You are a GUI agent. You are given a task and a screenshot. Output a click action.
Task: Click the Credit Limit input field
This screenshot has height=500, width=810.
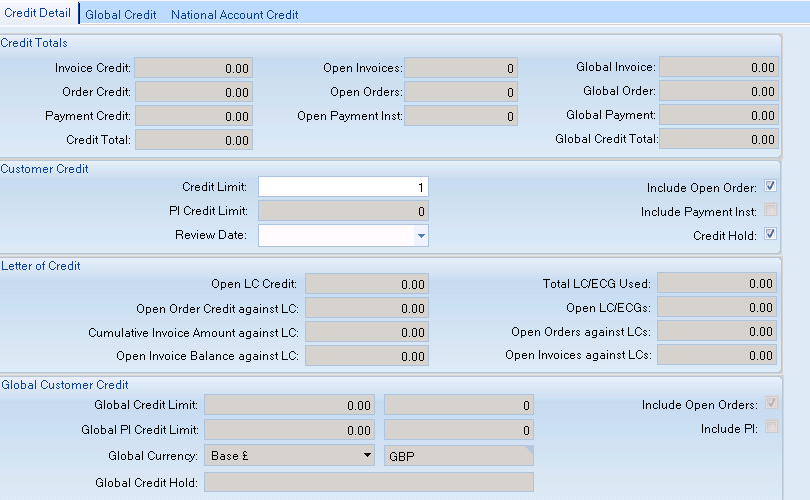(343, 187)
